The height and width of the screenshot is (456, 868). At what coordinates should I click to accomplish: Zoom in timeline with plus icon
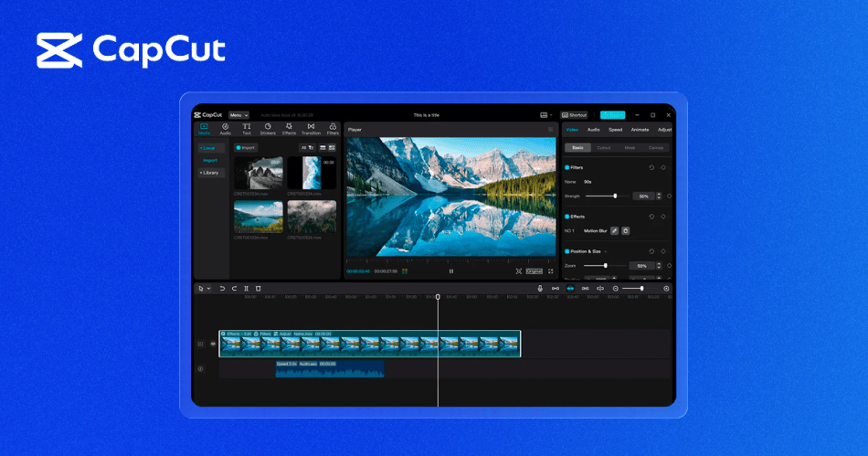(666, 289)
